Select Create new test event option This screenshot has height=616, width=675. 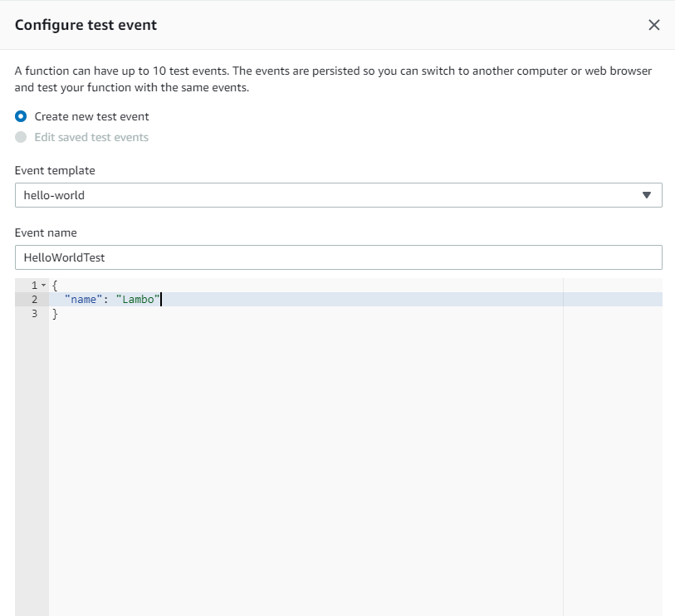[x=21, y=116]
